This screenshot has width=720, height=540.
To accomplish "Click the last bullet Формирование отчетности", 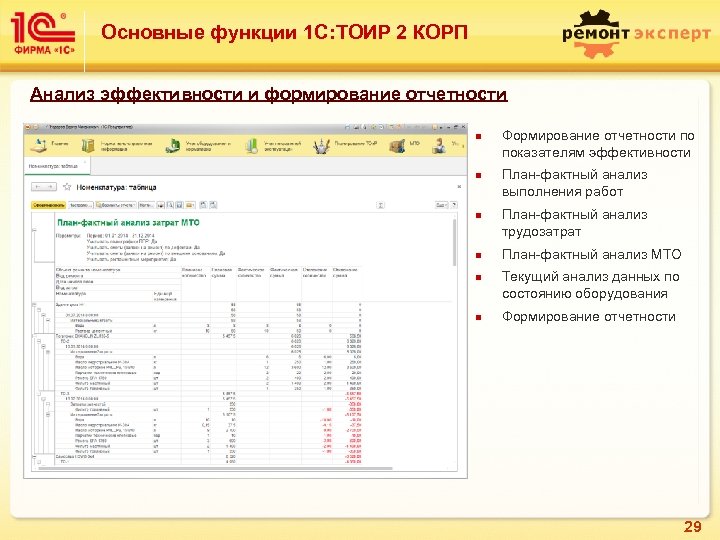I will (x=589, y=316).
